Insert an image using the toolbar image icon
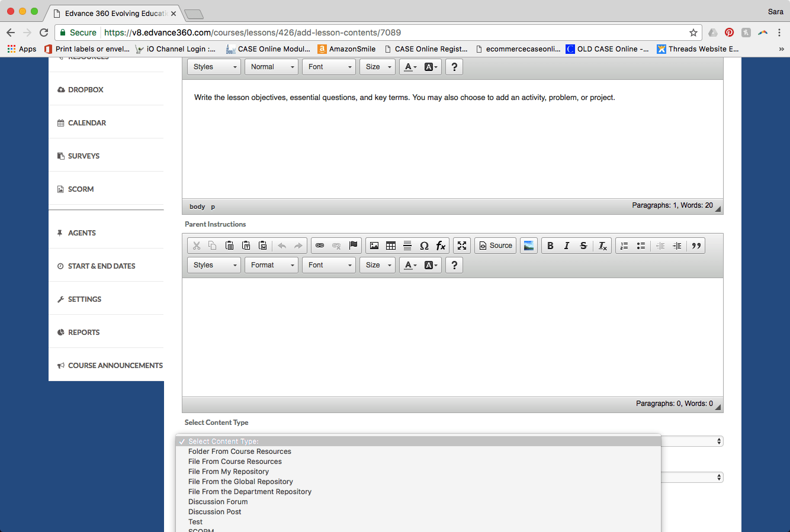 click(x=374, y=246)
